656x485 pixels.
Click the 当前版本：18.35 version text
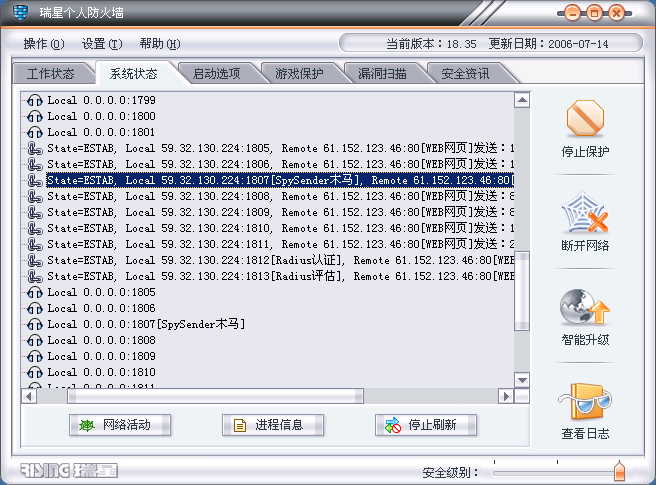[x=431, y=44]
